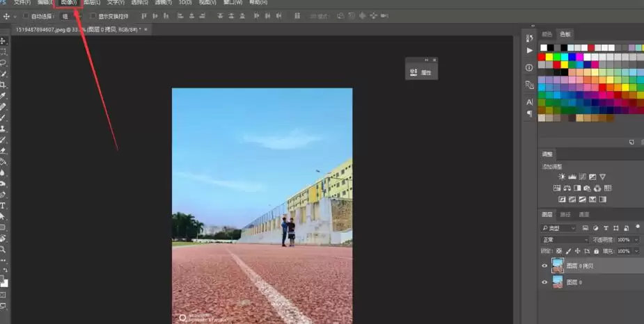Open the layer filter 类型 dropdown
Viewport: 644px width, 324px height.
pos(558,228)
